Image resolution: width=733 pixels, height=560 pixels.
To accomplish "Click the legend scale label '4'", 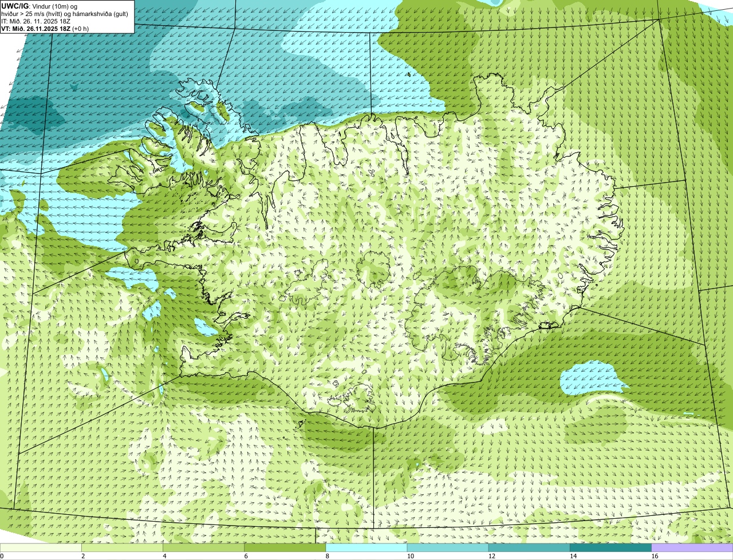I will pos(164,556).
